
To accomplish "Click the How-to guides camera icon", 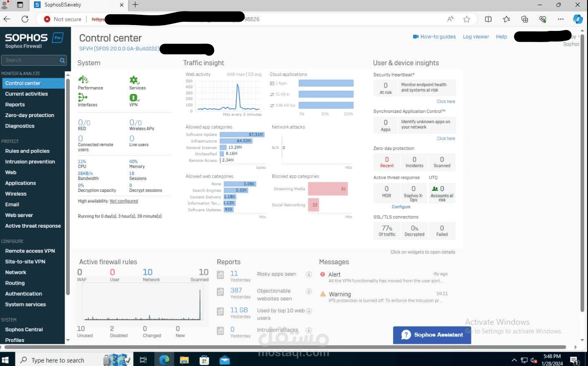I will pos(416,37).
